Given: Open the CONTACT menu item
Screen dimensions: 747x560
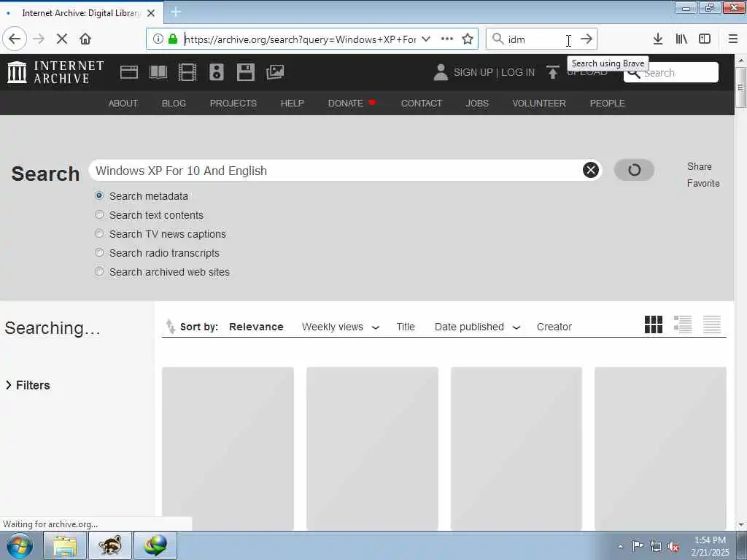Looking at the screenshot, I should pos(422,104).
